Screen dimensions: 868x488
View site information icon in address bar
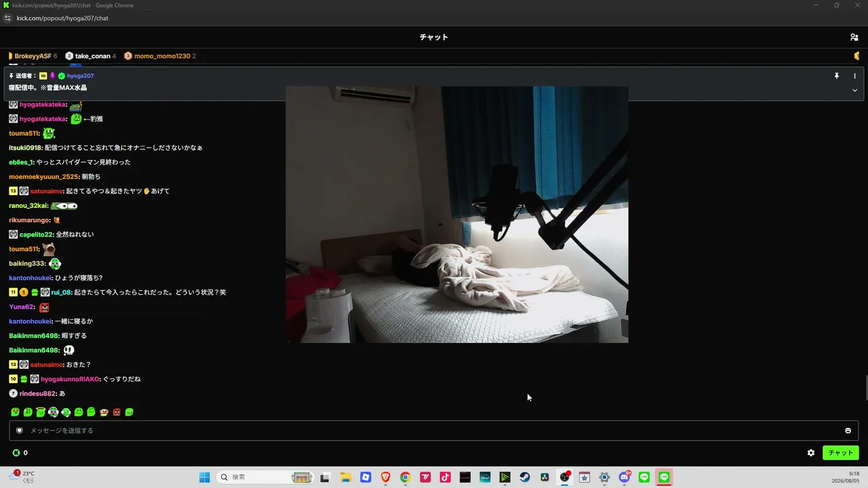pyautogui.click(x=7, y=18)
